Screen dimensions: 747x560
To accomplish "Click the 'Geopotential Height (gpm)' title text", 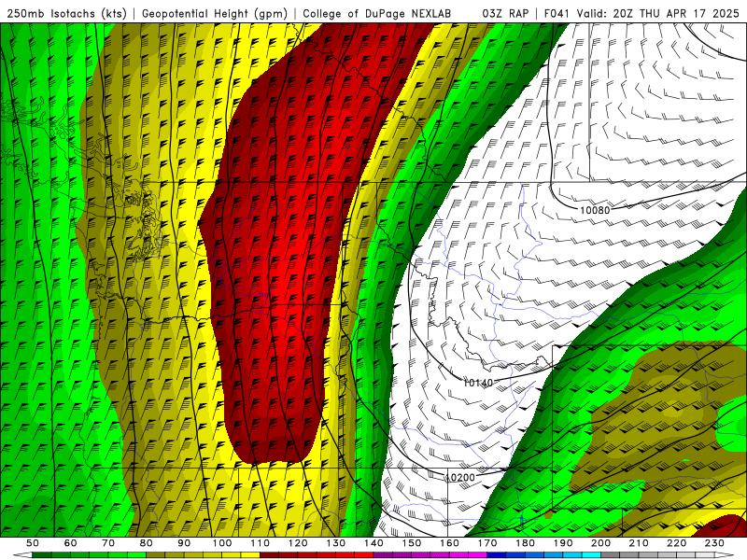I will click(x=215, y=13).
